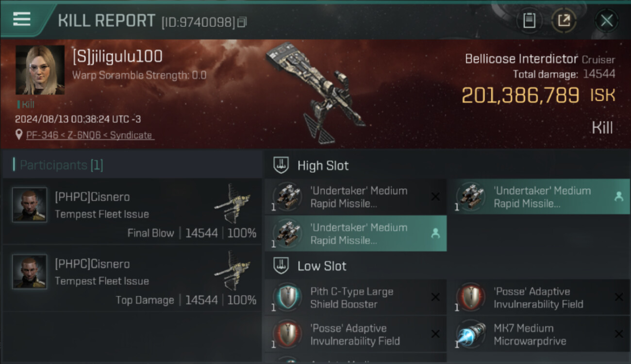
Task: Close the Kill Report window
Action: (x=606, y=20)
